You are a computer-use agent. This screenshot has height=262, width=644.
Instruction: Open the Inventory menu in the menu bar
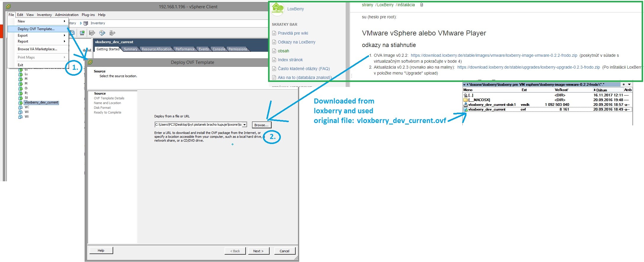tap(44, 15)
